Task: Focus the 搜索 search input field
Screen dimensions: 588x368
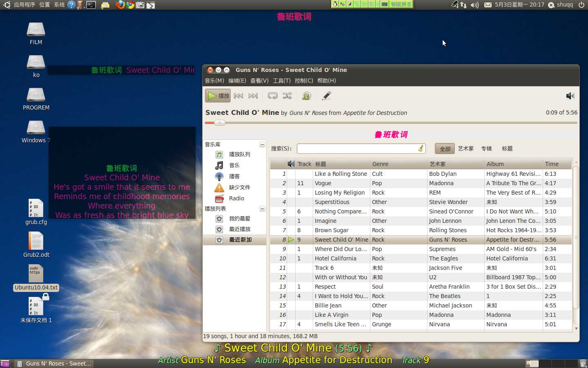Action: (361, 148)
